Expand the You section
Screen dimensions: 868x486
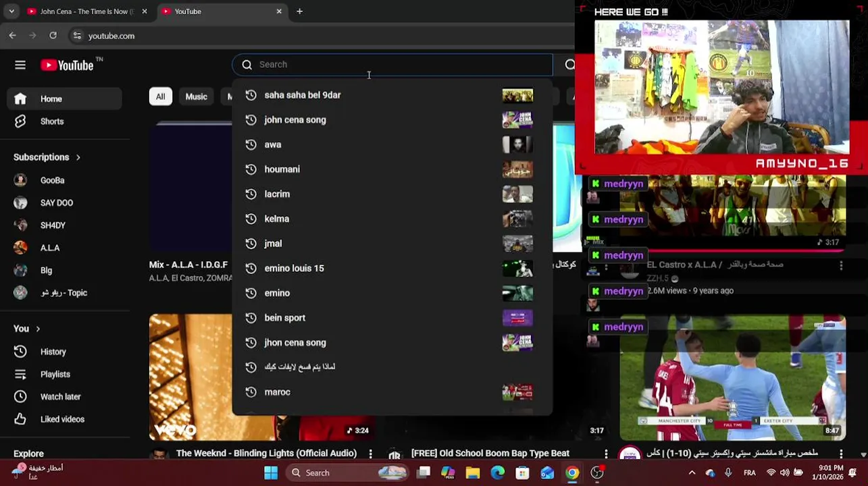tap(27, 329)
